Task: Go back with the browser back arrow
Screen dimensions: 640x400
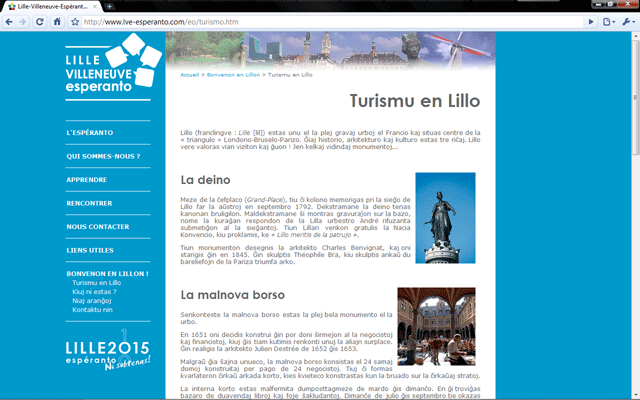Action: (x=9, y=22)
